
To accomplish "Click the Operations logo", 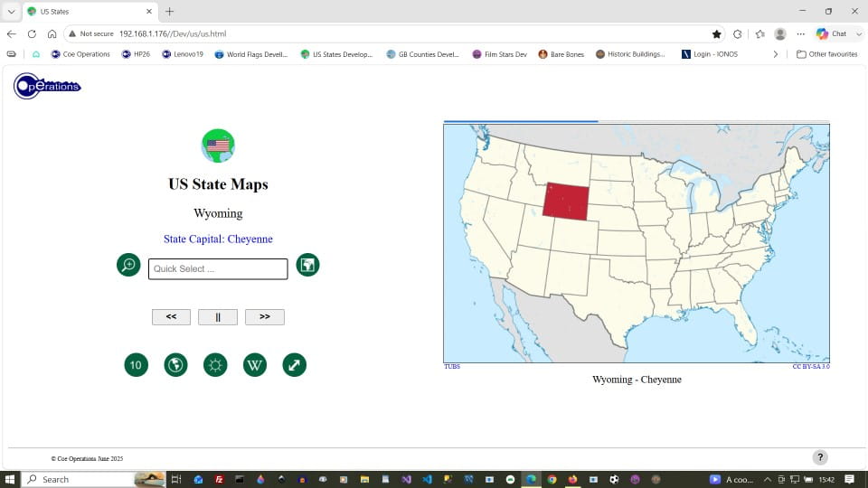I will pyautogui.click(x=47, y=86).
